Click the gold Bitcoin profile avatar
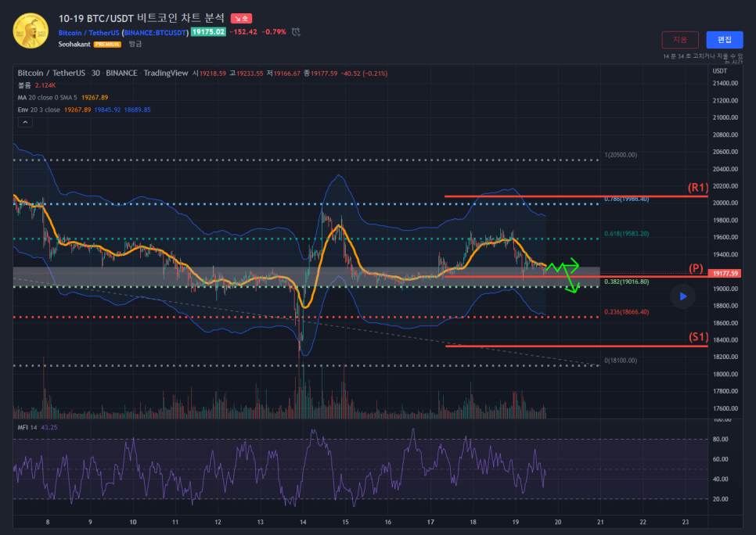 coord(30,30)
